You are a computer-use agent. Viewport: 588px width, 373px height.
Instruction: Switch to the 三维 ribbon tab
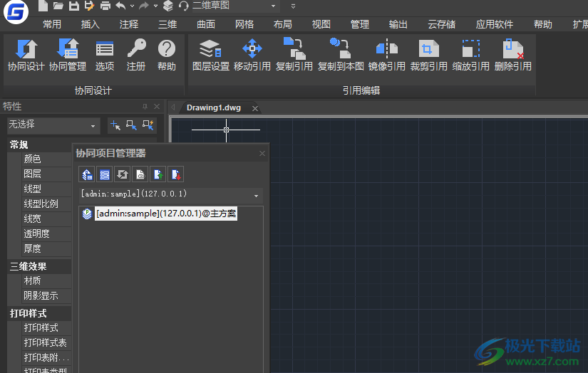(167, 24)
